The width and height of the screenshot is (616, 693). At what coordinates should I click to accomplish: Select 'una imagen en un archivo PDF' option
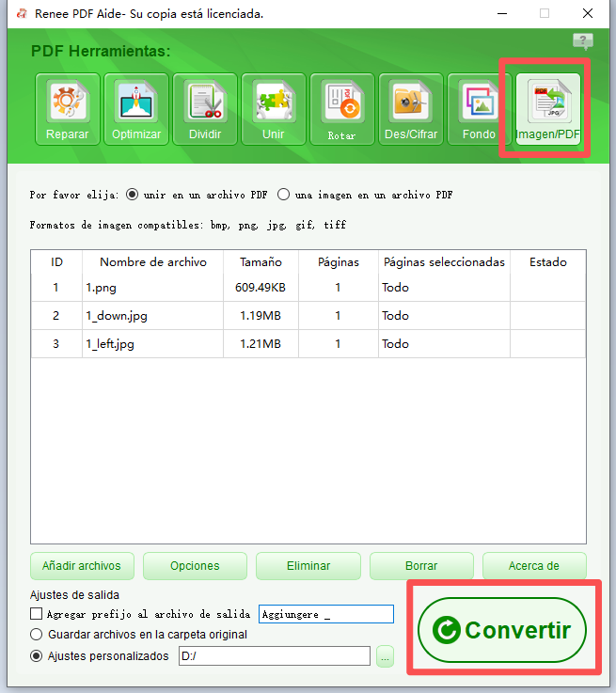tap(283, 196)
